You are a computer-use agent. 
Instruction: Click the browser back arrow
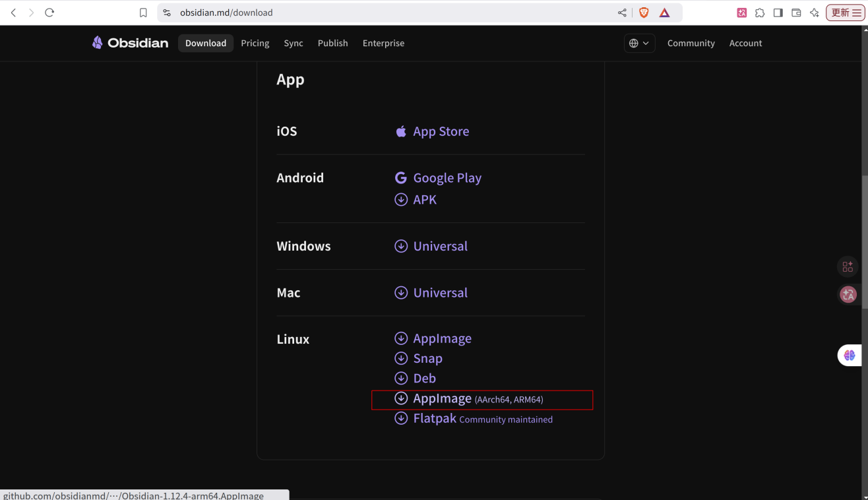click(x=13, y=13)
